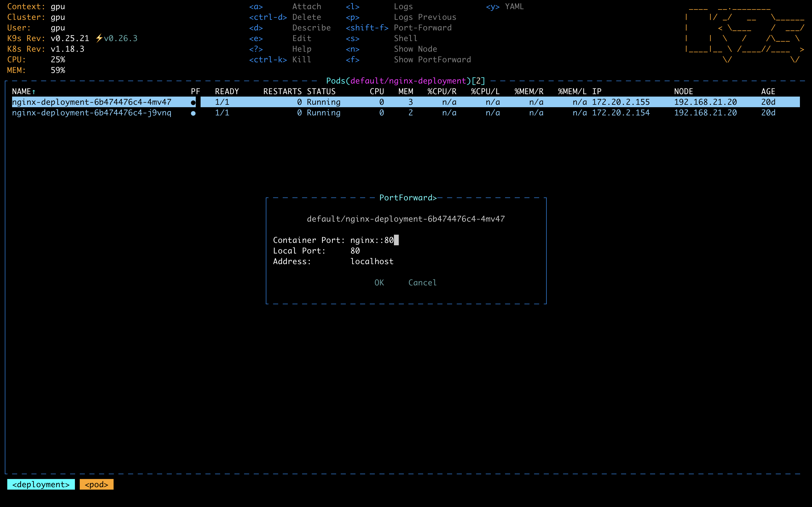This screenshot has width=812, height=507.
Task: Open Logs via the Logs menu entry
Action: tap(403, 6)
